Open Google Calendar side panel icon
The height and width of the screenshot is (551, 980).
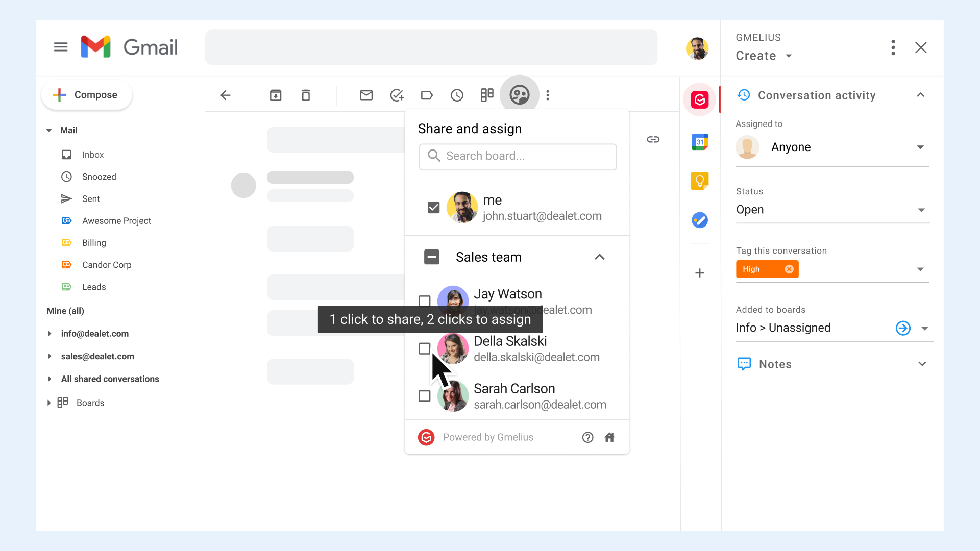coord(699,141)
